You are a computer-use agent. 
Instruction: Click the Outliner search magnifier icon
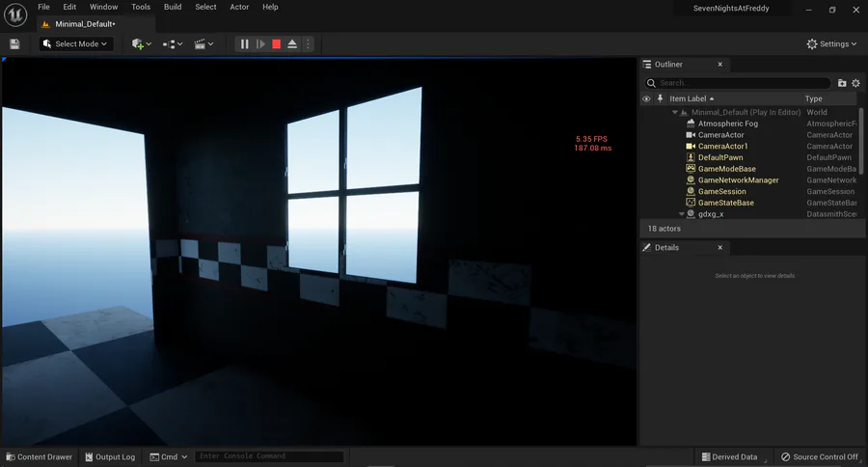coord(652,83)
